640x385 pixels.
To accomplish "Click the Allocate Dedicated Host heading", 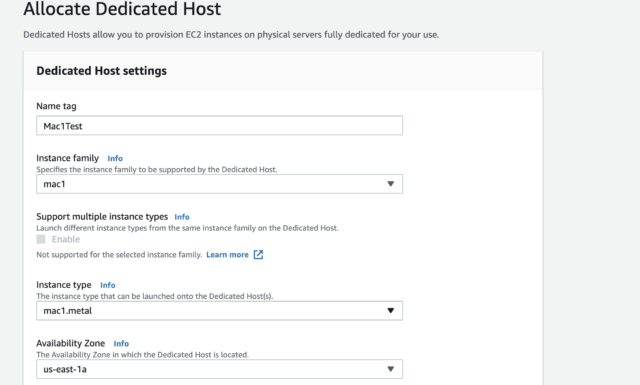I will [x=122, y=9].
